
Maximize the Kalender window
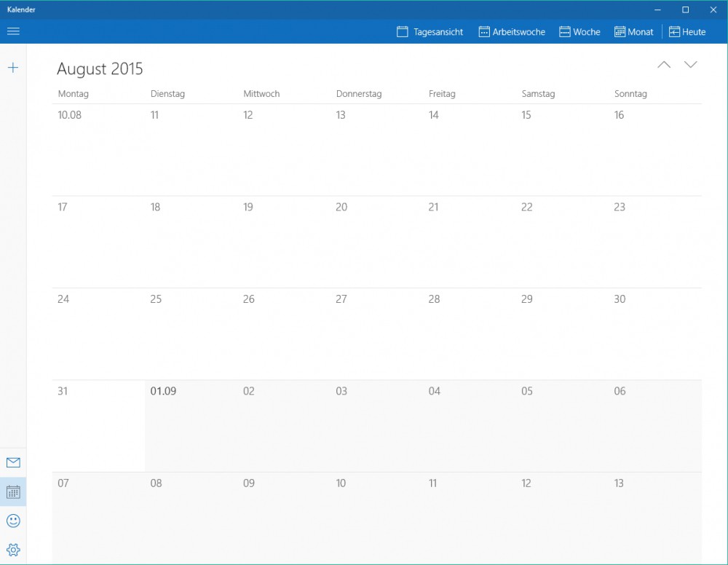point(685,9)
